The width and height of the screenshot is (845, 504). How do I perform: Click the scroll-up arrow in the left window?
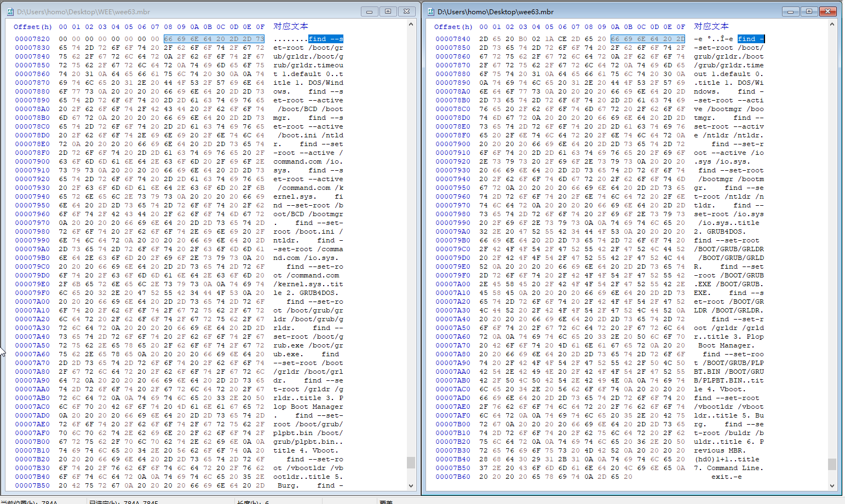[411, 25]
